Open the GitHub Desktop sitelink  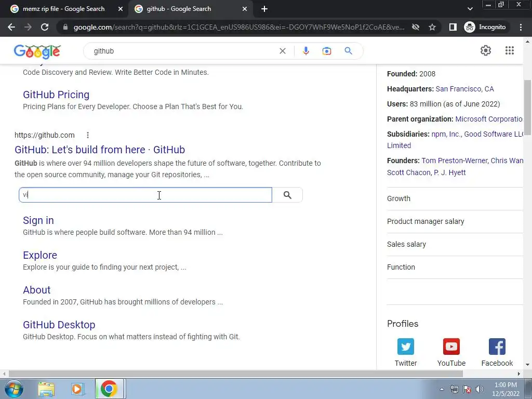coord(59,325)
